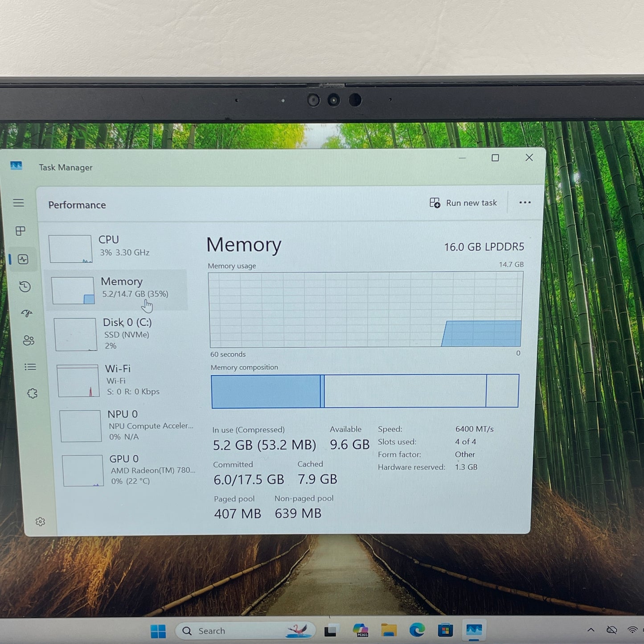The width and height of the screenshot is (644, 644).
Task: Click the CPU usage mini graph thumbnail
Action: (x=70, y=249)
